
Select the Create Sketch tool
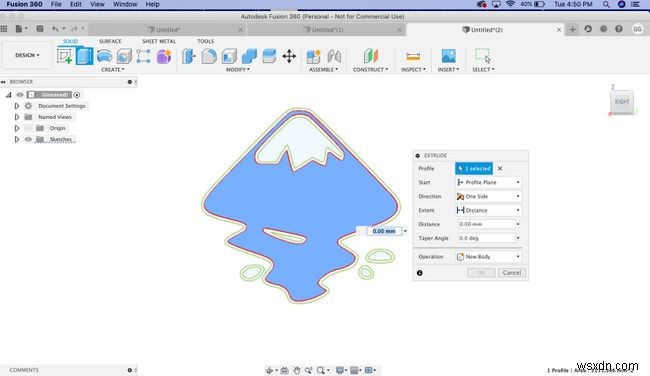pos(64,56)
